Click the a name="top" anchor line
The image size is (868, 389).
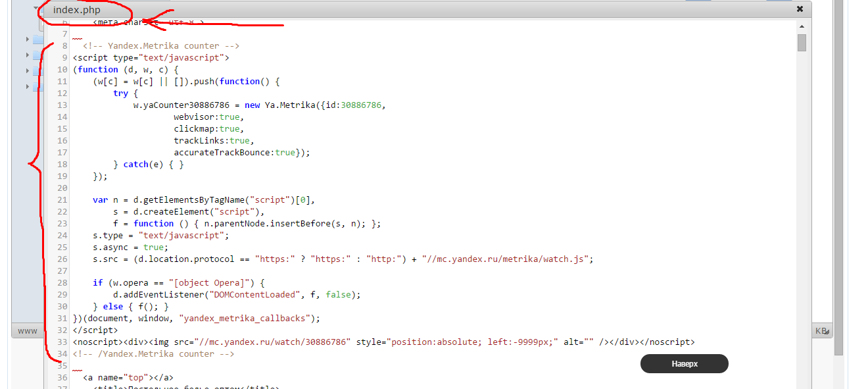pos(128,378)
